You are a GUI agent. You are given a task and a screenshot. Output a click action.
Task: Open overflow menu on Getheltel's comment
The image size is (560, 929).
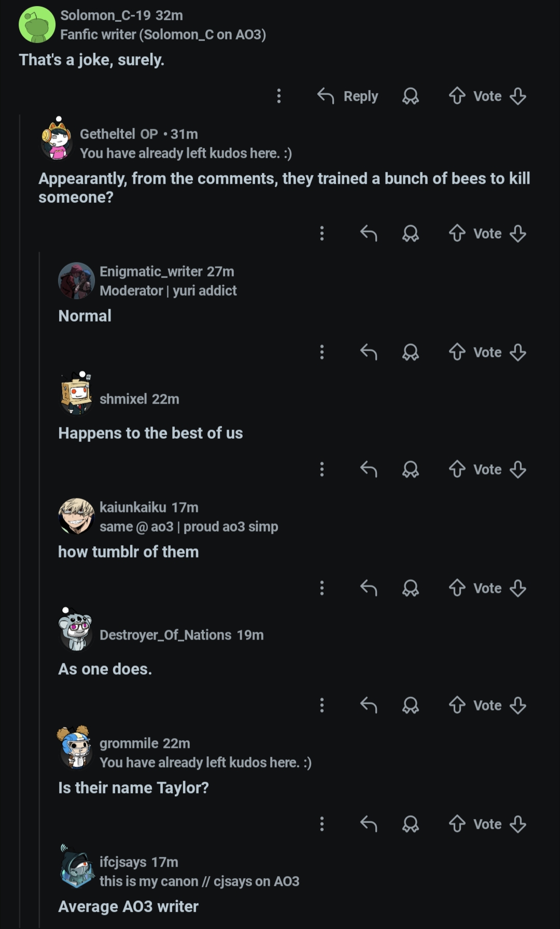322,233
